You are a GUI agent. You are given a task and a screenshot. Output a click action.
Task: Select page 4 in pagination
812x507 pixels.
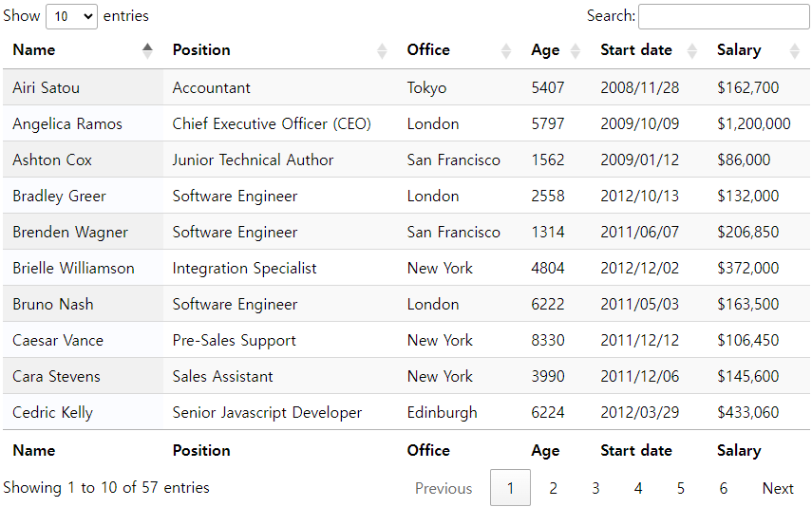point(638,488)
